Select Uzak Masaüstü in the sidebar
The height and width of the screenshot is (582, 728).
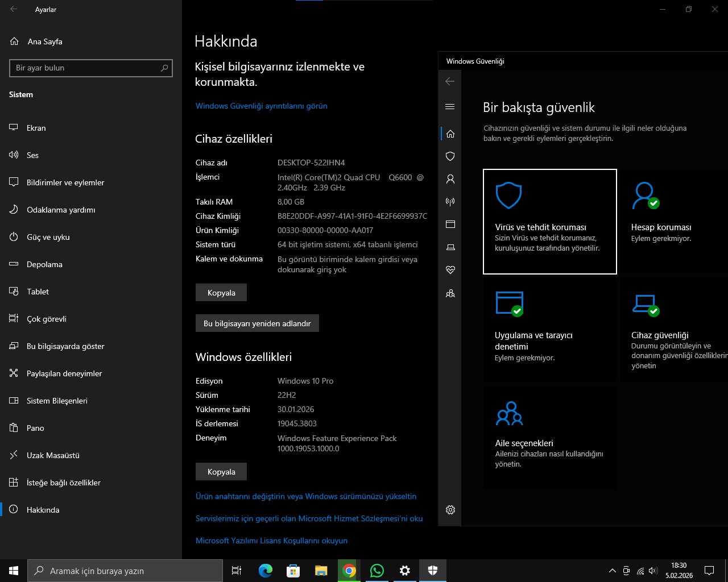[x=91, y=455]
